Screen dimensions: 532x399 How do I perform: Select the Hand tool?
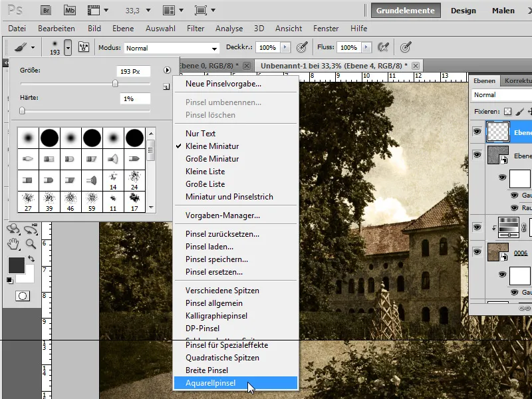(x=13, y=243)
